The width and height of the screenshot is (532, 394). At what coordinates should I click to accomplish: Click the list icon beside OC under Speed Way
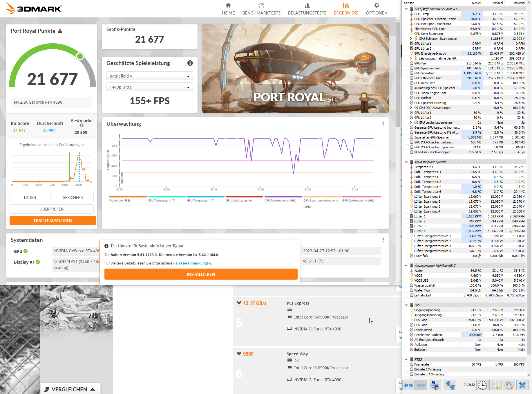[289, 360]
